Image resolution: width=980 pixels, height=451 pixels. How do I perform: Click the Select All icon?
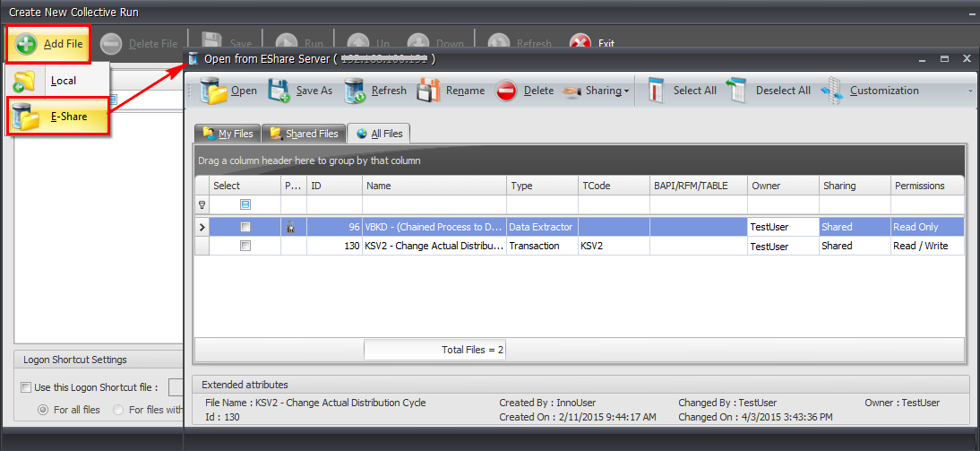pos(657,91)
